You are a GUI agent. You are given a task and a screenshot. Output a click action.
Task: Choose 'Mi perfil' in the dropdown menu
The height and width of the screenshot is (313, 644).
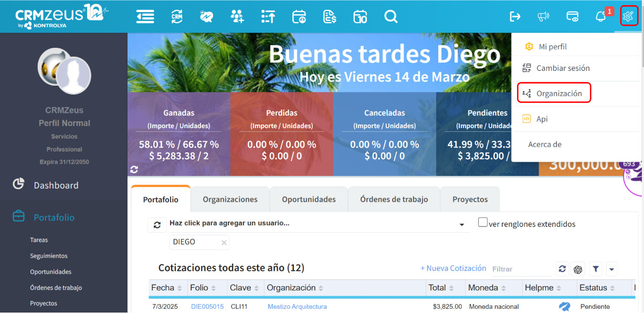[552, 47]
